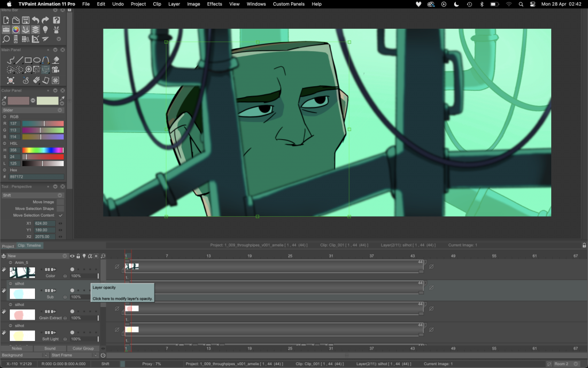Screen dimensions: 588x368
Task: Adjust the H hue rainbow slider
Action: point(42,150)
